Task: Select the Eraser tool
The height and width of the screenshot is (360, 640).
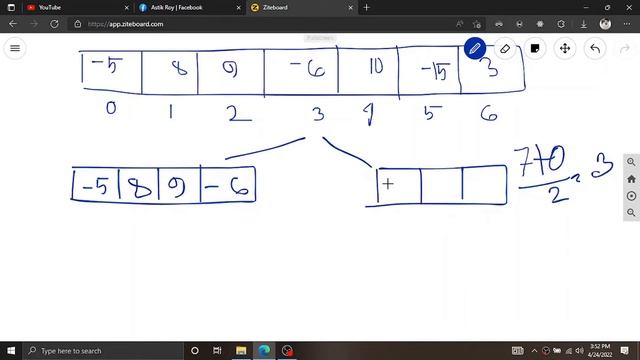Action: (x=505, y=49)
